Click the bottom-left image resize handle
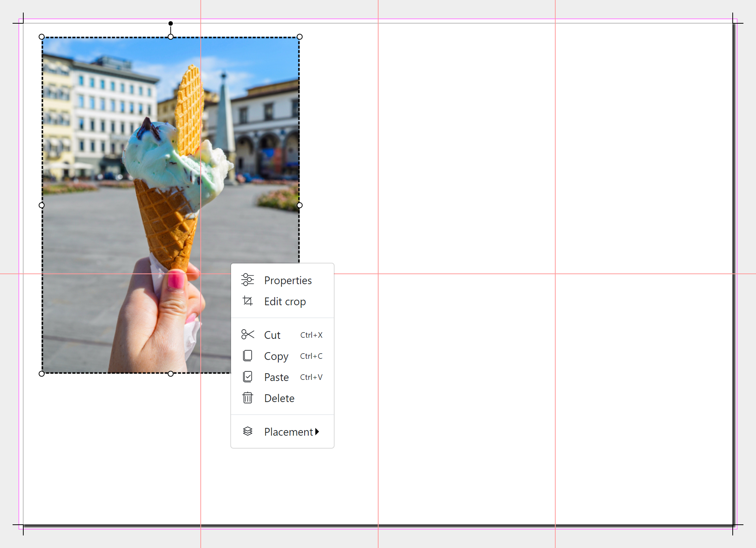Viewport: 756px width, 548px height. click(x=41, y=374)
